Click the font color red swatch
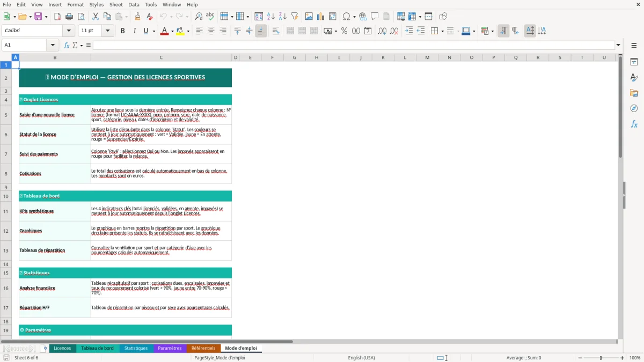This screenshot has height=362, width=644. tap(164, 31)
